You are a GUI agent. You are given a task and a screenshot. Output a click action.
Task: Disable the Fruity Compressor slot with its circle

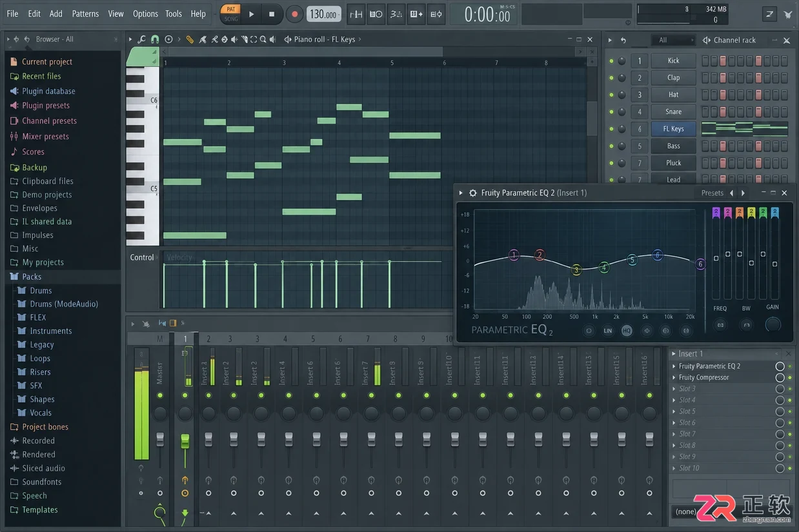click(x=780, y=377)
